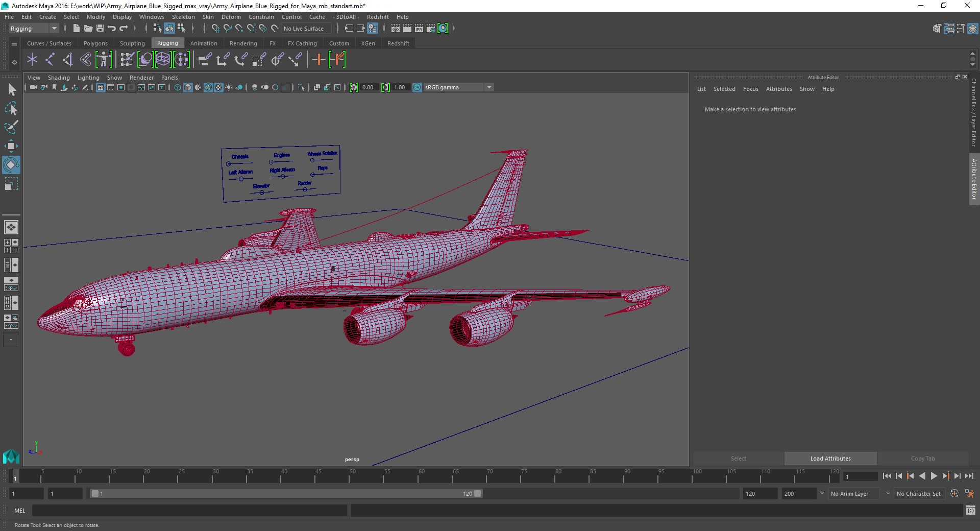Open the shelf tab selector menu
The width and height of the screenshot is (980, 531).
(x=14, y=44)
